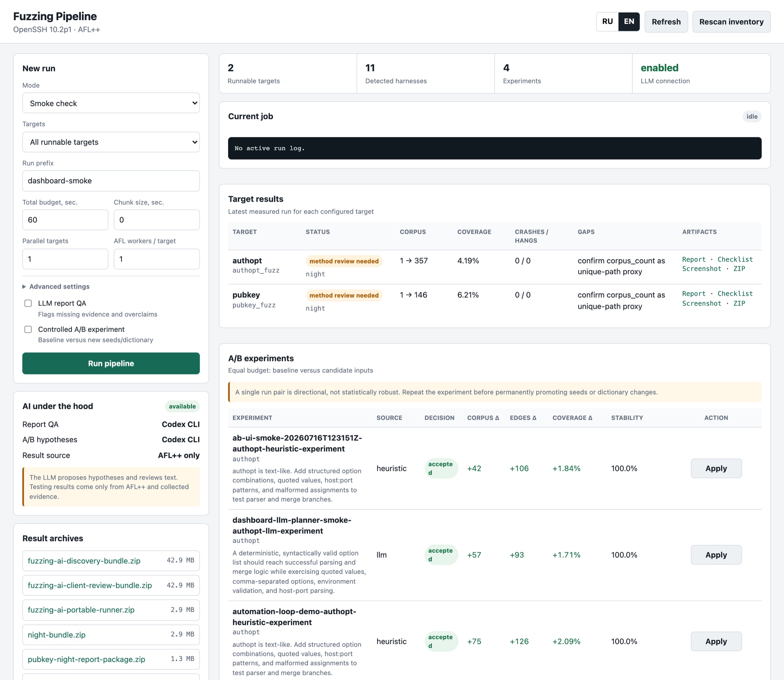The width and height of the screenshot is (784, 680).
Task: Click the Run pipeline button
Action: pos(111,363)
